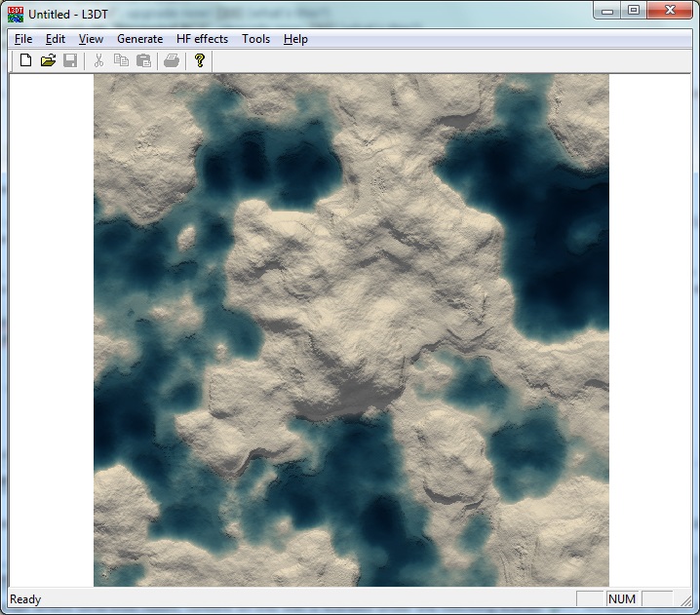Image resolution: width=700 pixels, height=615 pixels.
Task: Click the yellow question mark help icon
Action: 200,60
